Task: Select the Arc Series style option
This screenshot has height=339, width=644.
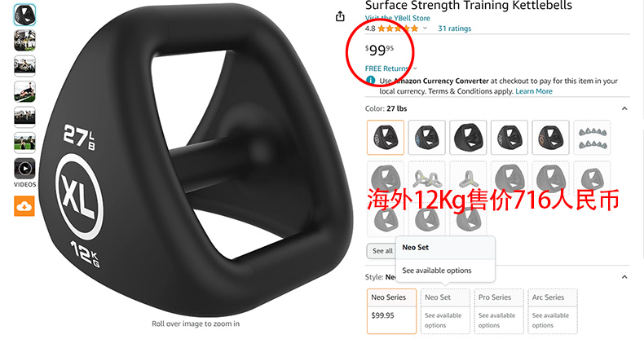Action: (553, 311)
